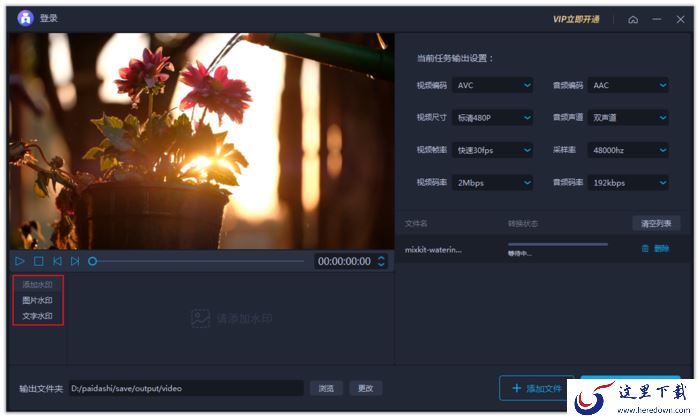Viewport: 700px width, 418px height.
Task: Open the 视频尺寸 标清480P dropdown
Action: (x=492, y=118)
